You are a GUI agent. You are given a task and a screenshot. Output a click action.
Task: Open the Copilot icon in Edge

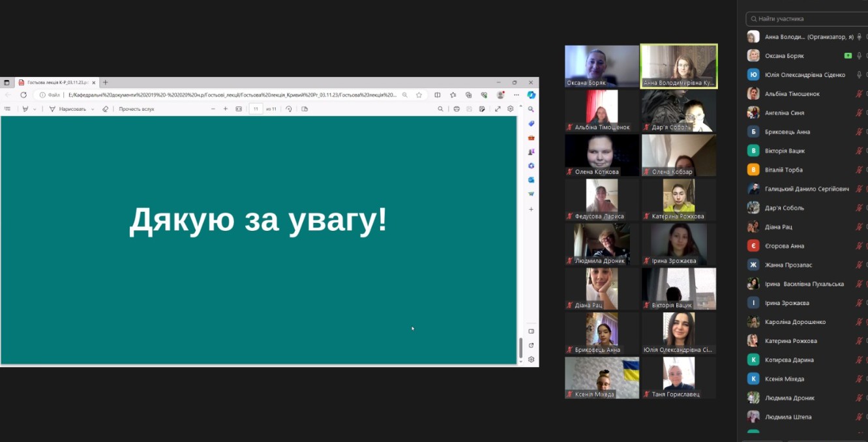click(x=531, y=95)
